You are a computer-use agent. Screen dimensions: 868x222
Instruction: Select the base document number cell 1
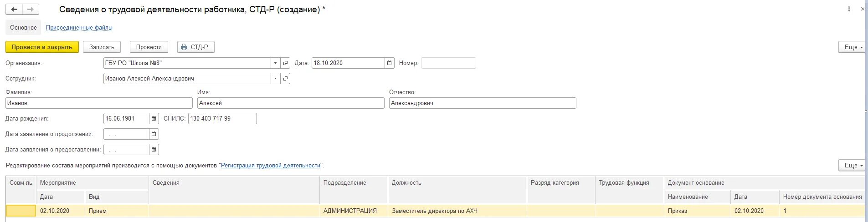tap(822, 211)
